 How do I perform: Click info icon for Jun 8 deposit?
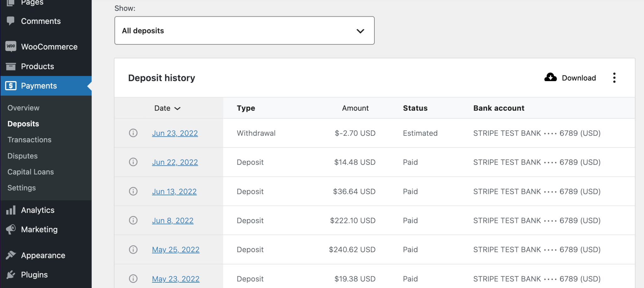point(133,220)
